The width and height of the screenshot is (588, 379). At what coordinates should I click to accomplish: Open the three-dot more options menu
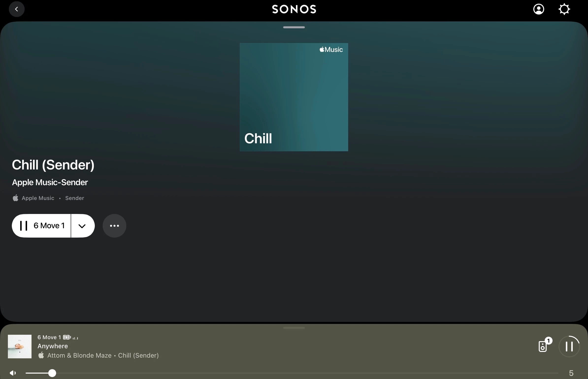click(x=114, y=226)
